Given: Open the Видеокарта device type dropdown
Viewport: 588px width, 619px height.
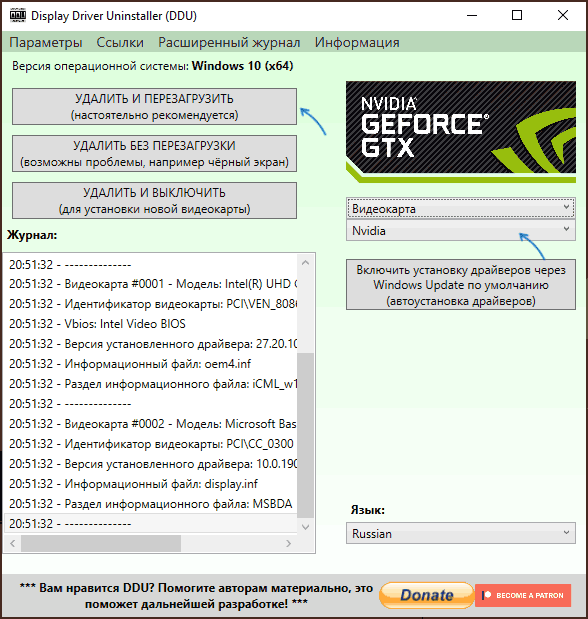Looking at the screenshot, I should [461, 208].
